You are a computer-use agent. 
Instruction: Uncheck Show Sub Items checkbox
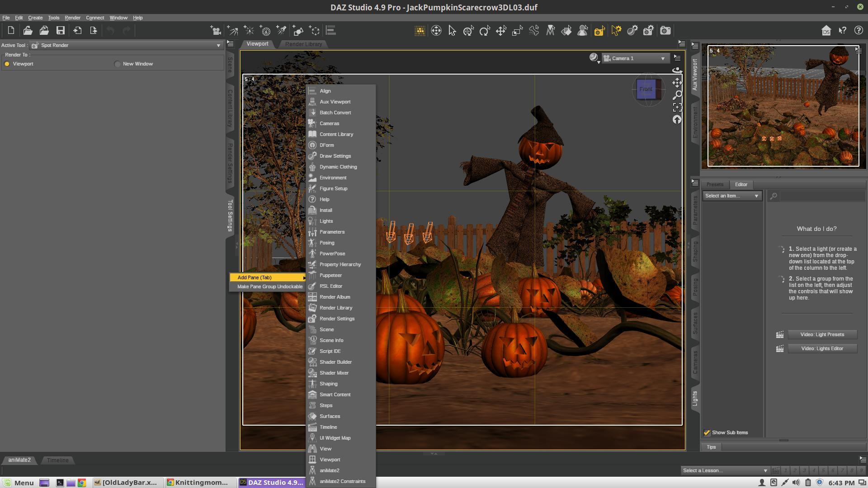[x=707, y=433]
